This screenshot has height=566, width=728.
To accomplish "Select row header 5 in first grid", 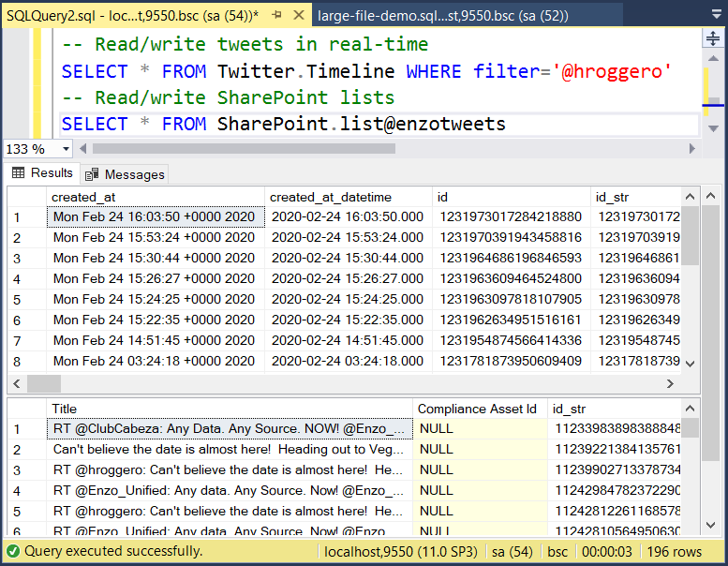I will coord(27,300).
